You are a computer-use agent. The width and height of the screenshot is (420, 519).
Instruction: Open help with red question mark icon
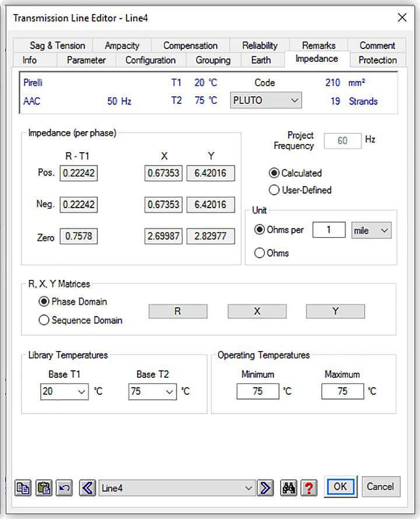coord(309,488)
